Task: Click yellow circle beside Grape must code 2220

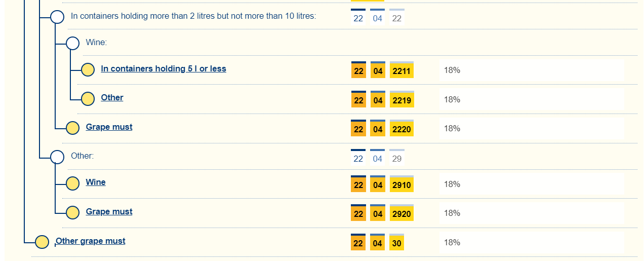Action: pyautogui.click(x=73, y=128)
